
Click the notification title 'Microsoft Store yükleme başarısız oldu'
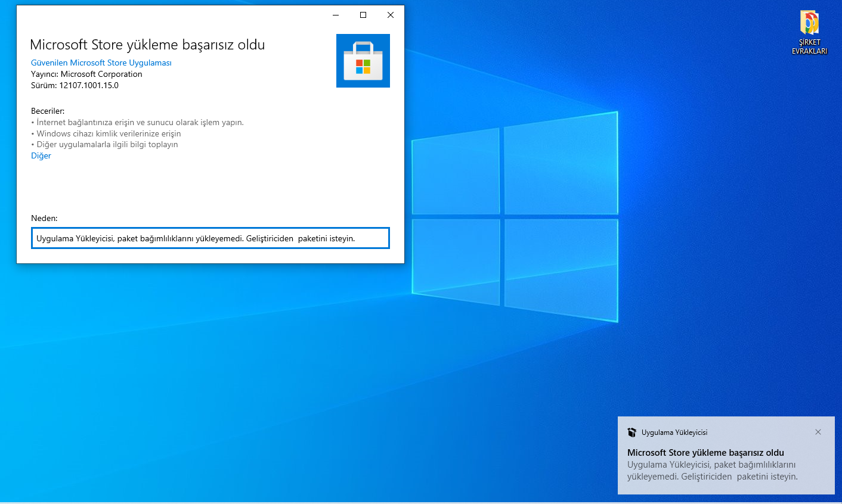pyautogui.click(x=705, y=453)
